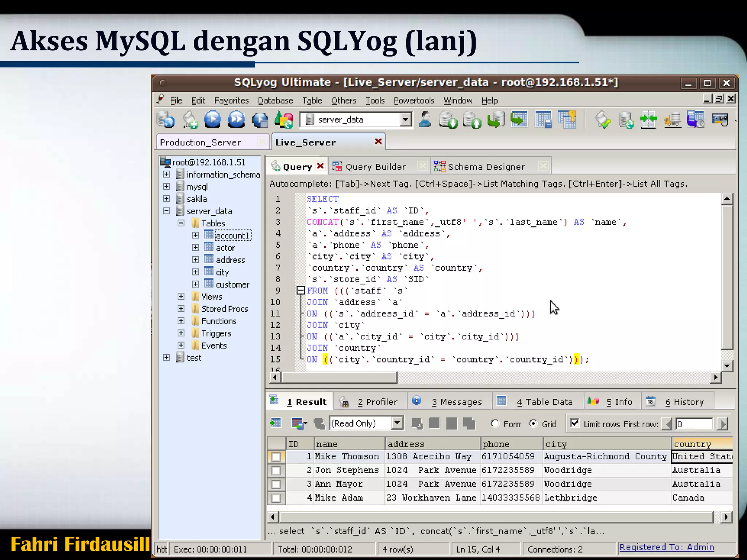Click the copy database green-arrow icon
Viewport: 747px width, 560px height.
(496, 120)
